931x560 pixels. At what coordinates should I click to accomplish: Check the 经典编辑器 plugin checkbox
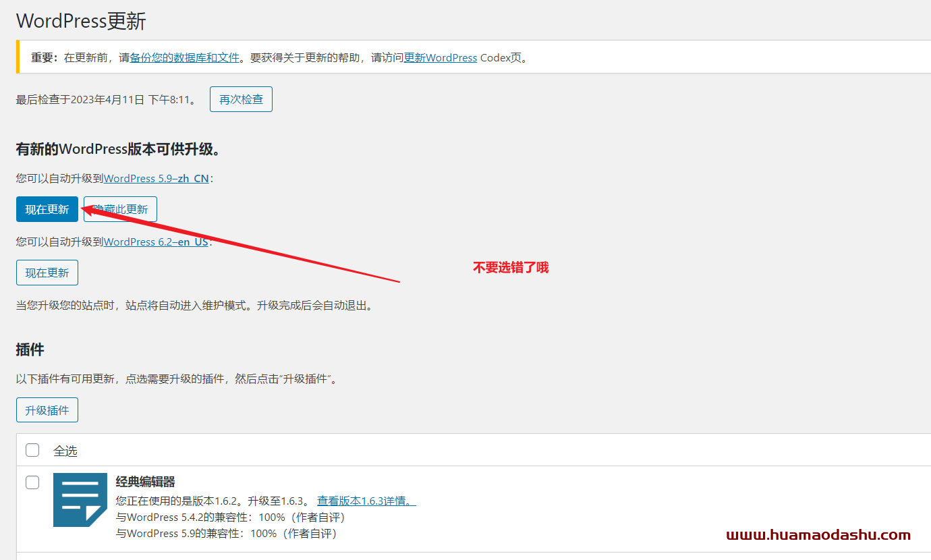click(32, 482)
